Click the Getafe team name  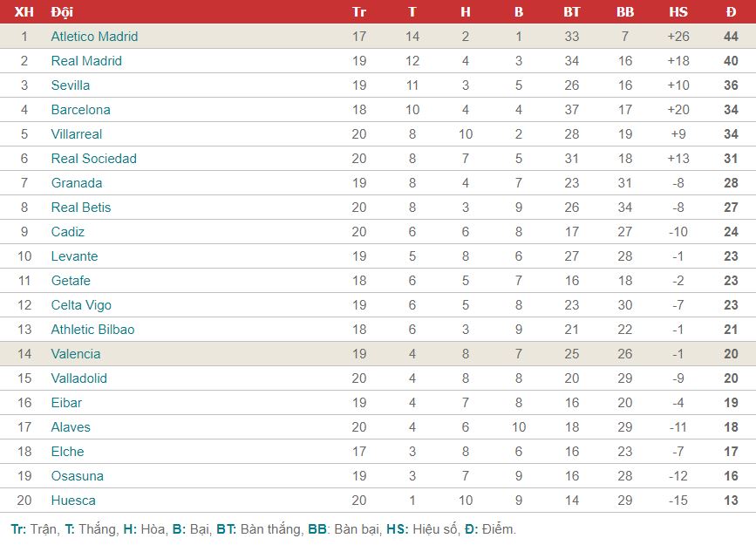click(71, 281)
